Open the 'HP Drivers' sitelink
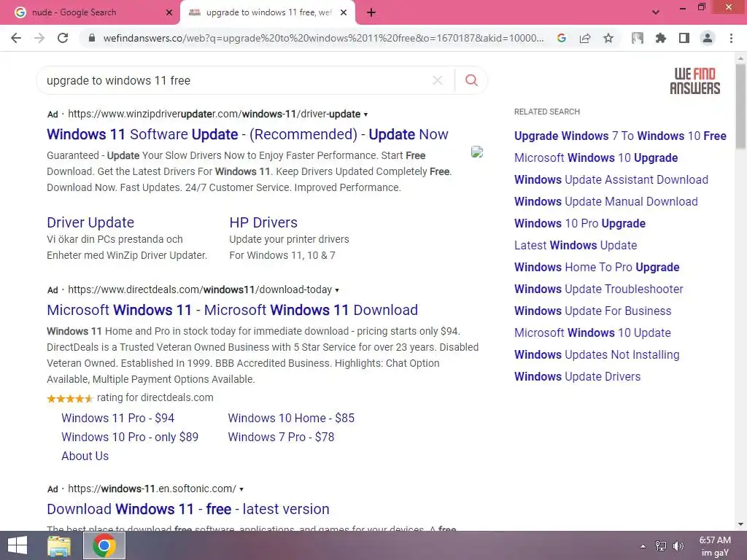The width and height of the screenshot is (747, 560). [263, 222]
